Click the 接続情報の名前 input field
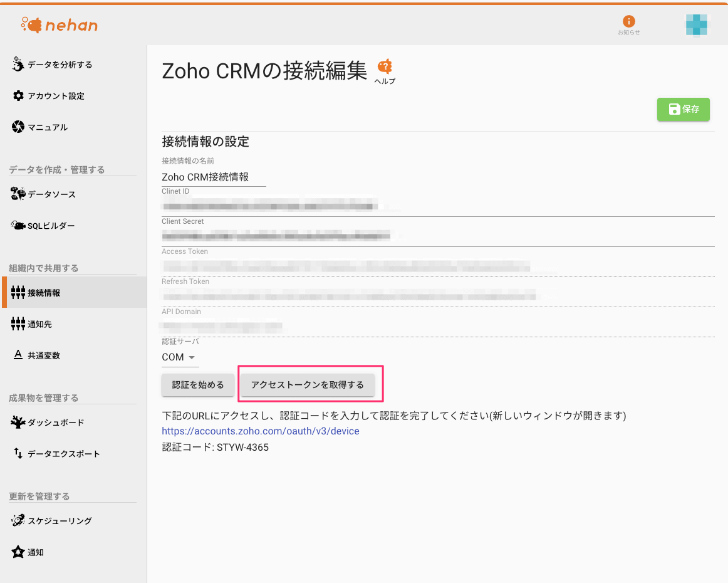This screenshot has width=728, height=583. (x=214, y=177)
